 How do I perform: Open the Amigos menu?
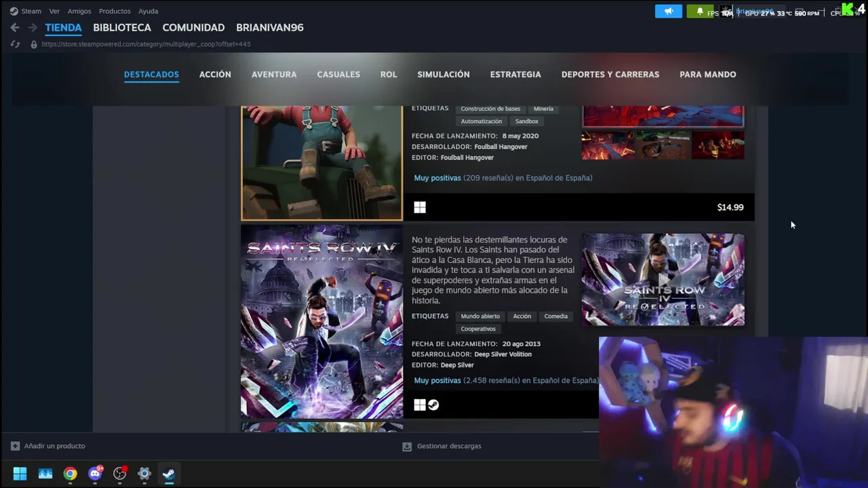point(79,11)
